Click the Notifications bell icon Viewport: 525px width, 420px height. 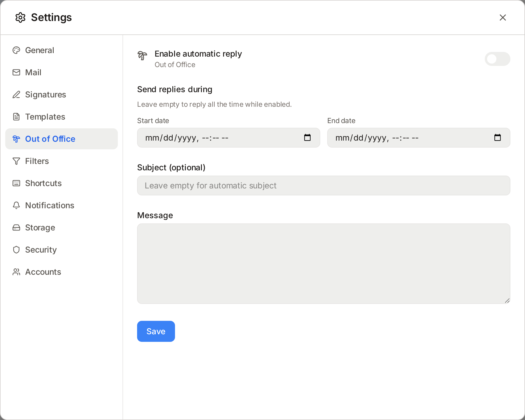click(x=16, y=205)
